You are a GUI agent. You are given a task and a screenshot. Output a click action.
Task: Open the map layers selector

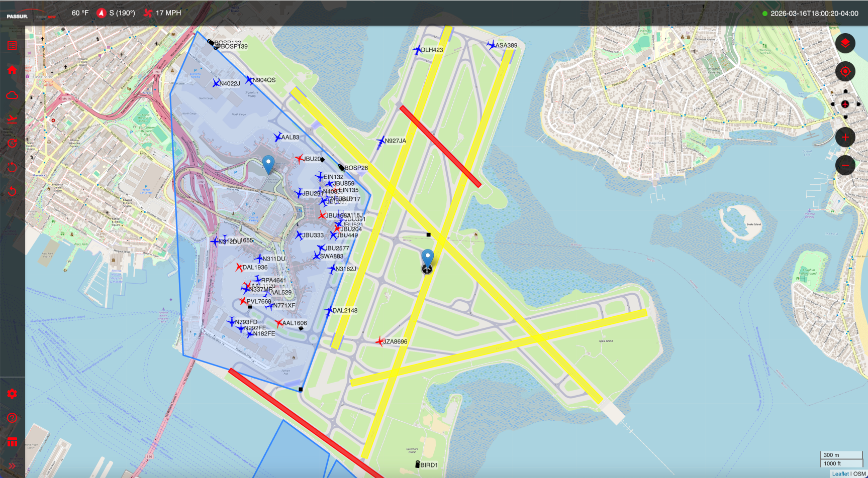click(845, 44)
